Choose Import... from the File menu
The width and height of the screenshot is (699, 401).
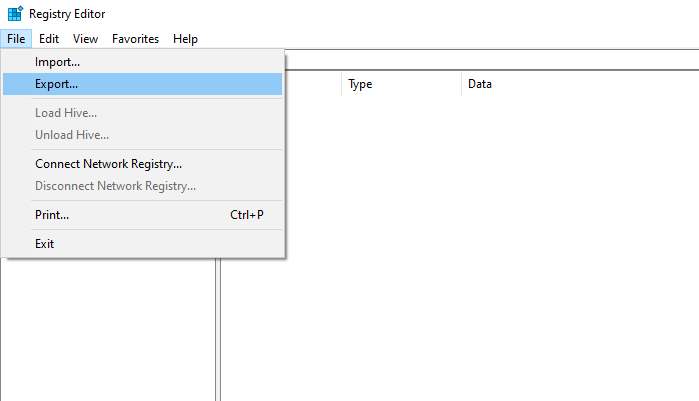tap(143, 62)
